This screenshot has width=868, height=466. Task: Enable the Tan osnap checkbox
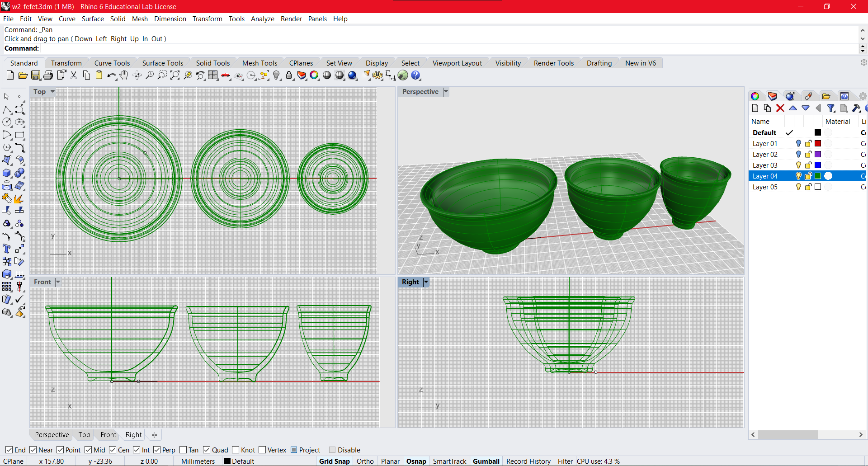(183, 450)
